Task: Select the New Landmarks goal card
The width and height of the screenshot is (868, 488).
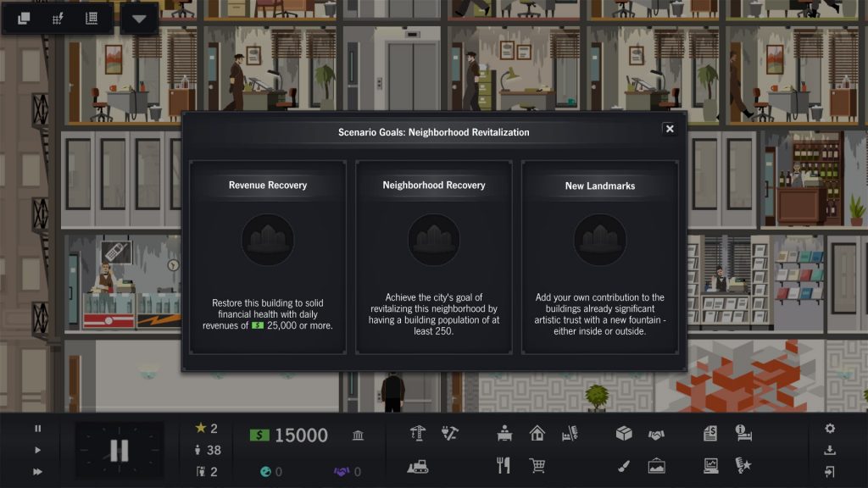Action: (x=600, y=258)
